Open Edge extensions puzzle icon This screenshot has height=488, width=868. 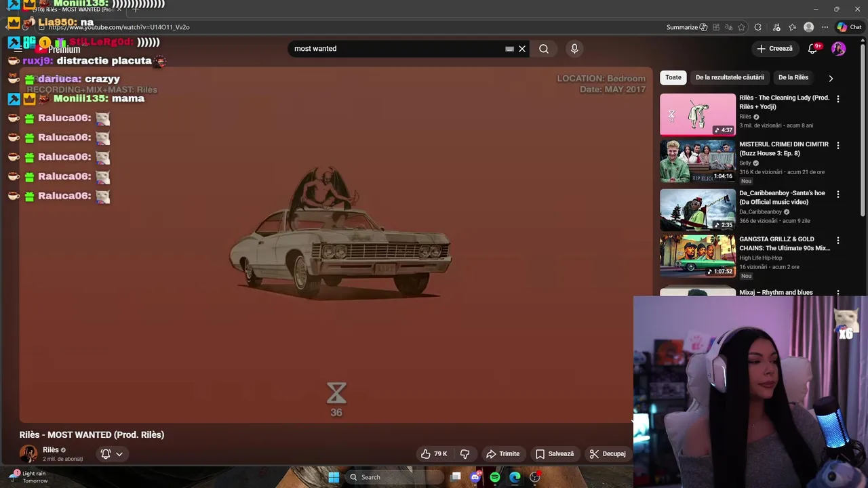click(758, 27)
